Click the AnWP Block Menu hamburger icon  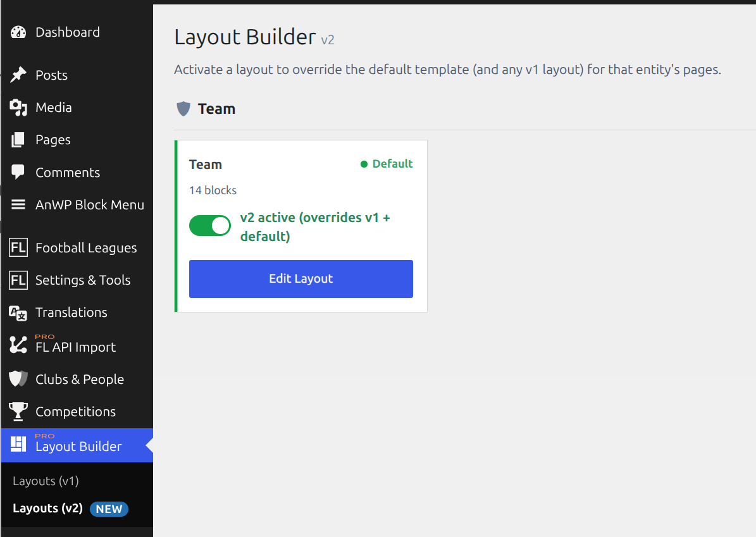(x=18, y=204)
